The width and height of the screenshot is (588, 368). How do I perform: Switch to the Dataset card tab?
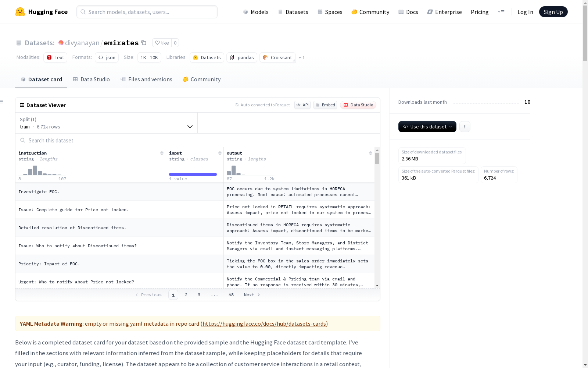tap(41, 79)
